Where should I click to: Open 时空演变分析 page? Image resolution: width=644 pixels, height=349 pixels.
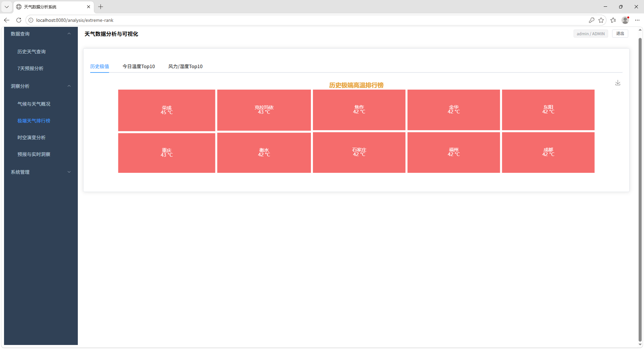32,138
